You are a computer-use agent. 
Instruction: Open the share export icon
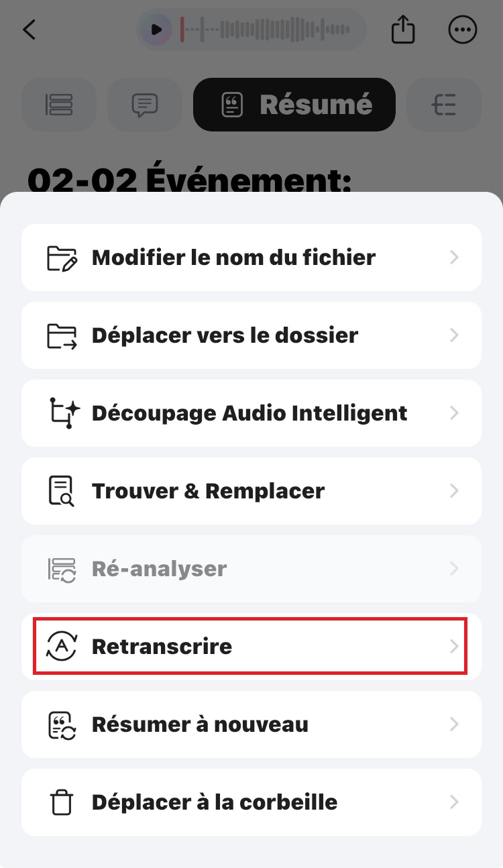[403, 30]
